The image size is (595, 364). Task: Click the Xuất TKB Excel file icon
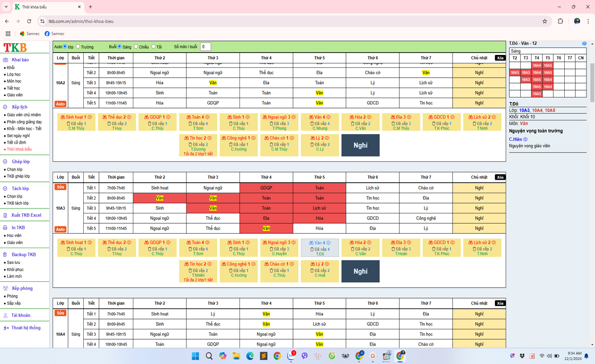tap(6, 215)
